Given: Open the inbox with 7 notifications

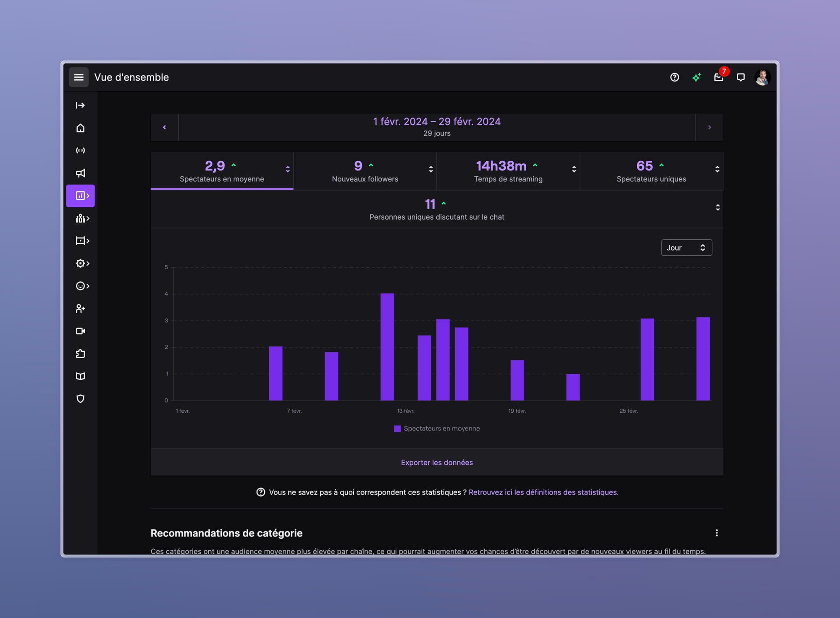Looking at the screenshot, I should [719, 77].
